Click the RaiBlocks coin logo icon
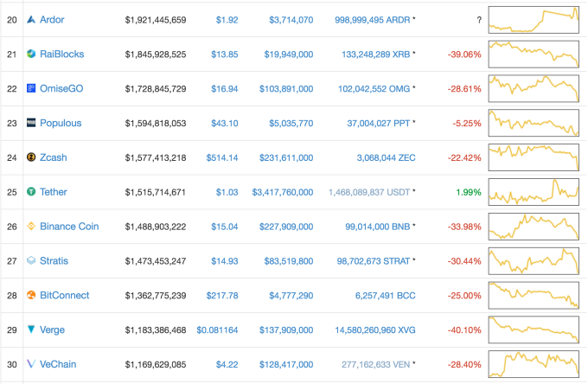Image resolution: width=588 pixels, height=384 pixels. [31, 54]
